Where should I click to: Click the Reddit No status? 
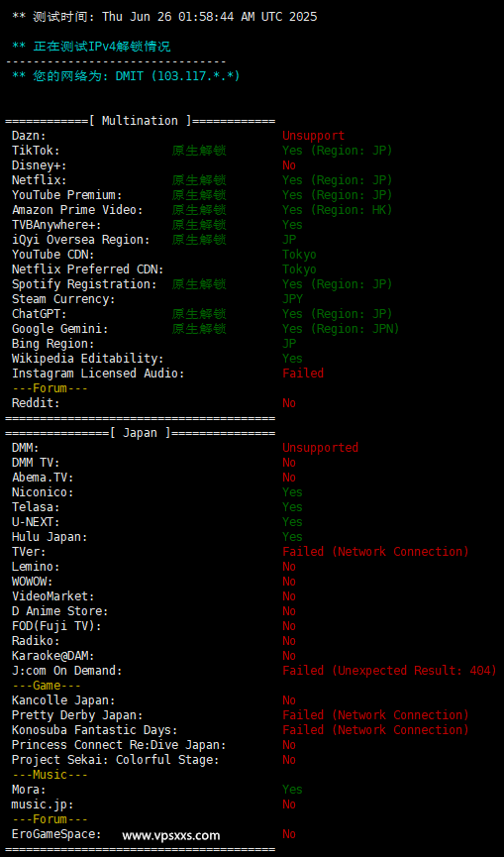pos(289,403)
